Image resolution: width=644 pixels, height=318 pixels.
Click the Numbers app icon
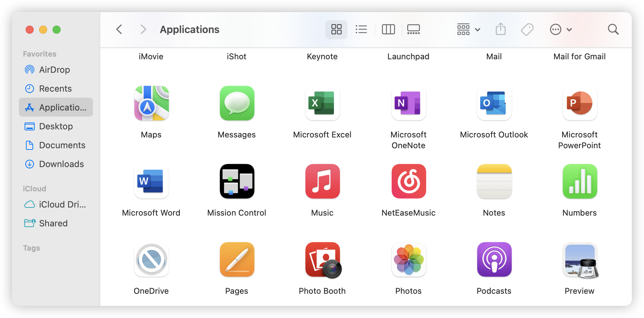pos(580,181)
